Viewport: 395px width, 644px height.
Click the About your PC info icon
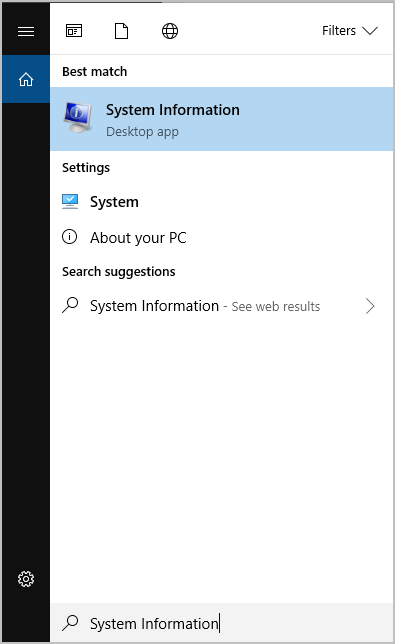pos(69,237)
